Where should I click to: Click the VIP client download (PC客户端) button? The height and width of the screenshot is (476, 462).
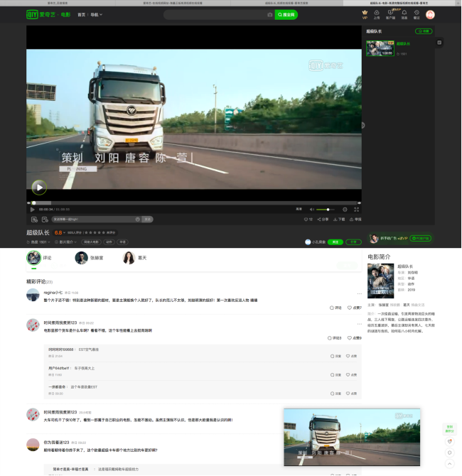click(421, 239)
